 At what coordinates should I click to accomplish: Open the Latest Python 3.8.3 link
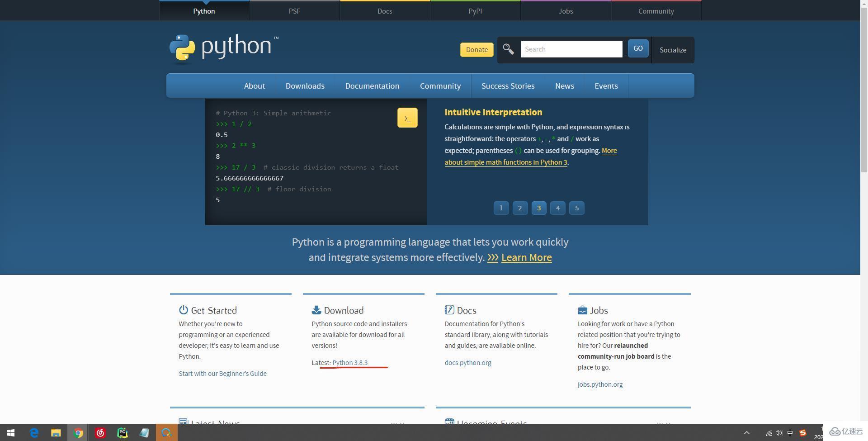(x=350, y=363)
